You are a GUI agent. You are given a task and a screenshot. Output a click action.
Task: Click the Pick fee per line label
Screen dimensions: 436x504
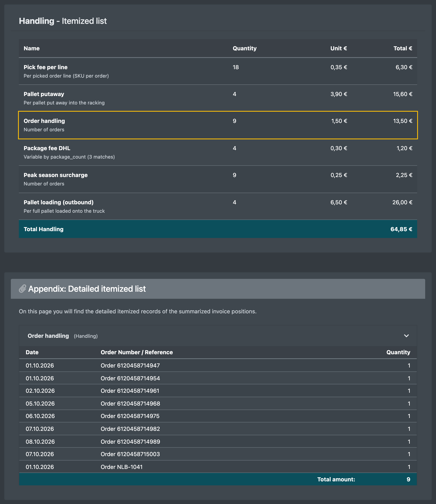coord(45,67)
